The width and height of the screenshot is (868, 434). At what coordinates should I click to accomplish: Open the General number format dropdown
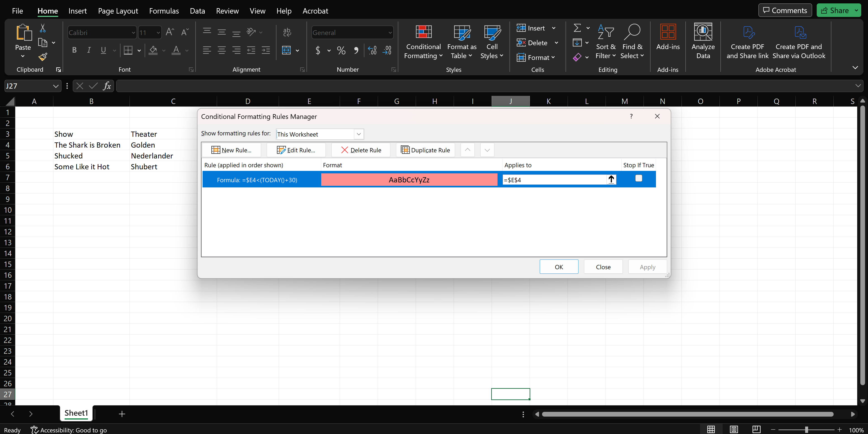pos(390,33)
